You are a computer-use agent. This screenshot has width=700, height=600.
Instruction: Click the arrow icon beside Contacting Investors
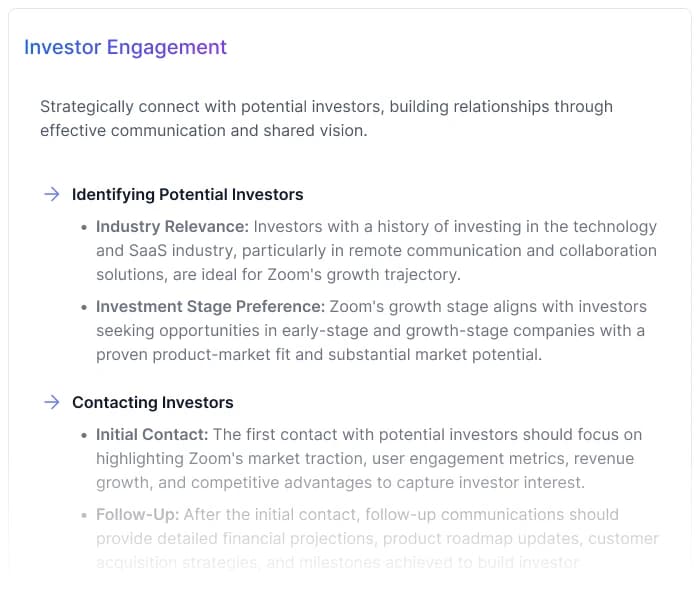(x=51, y=402)
